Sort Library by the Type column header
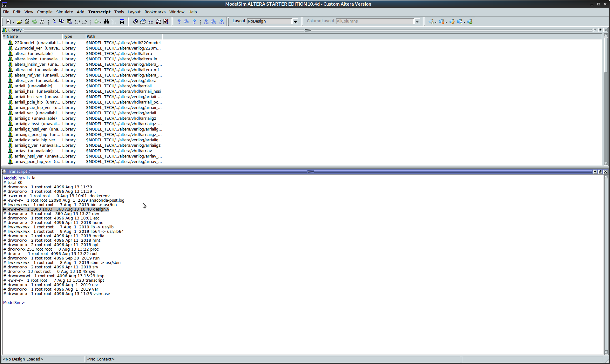The height and width of the screenshot is (364, 610). 74,37
